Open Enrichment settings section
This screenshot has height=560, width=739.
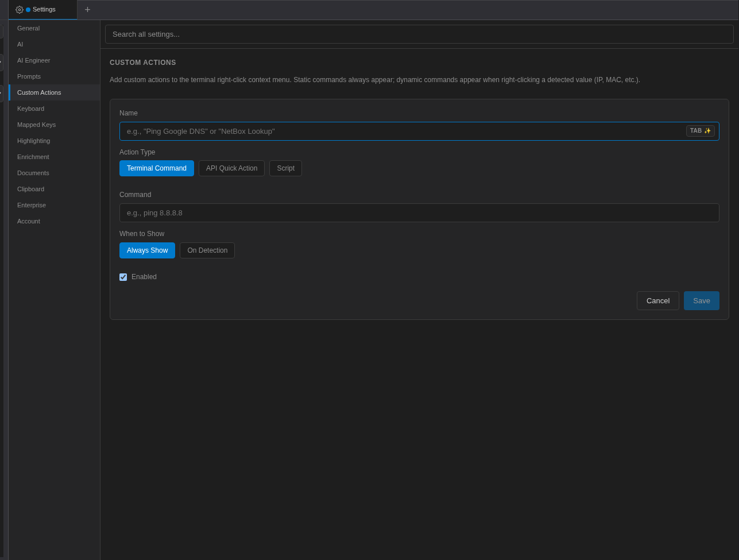(x=55, y=157)
